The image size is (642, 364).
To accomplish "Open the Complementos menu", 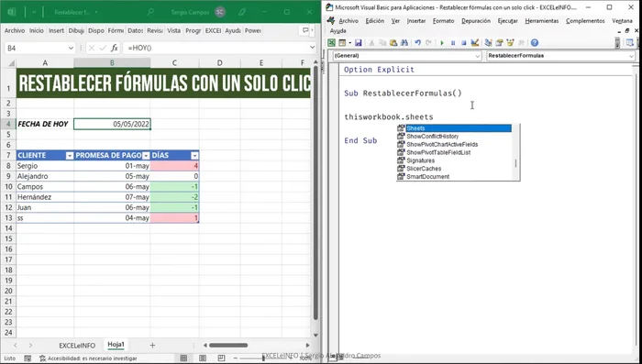I will coord(585,21).
